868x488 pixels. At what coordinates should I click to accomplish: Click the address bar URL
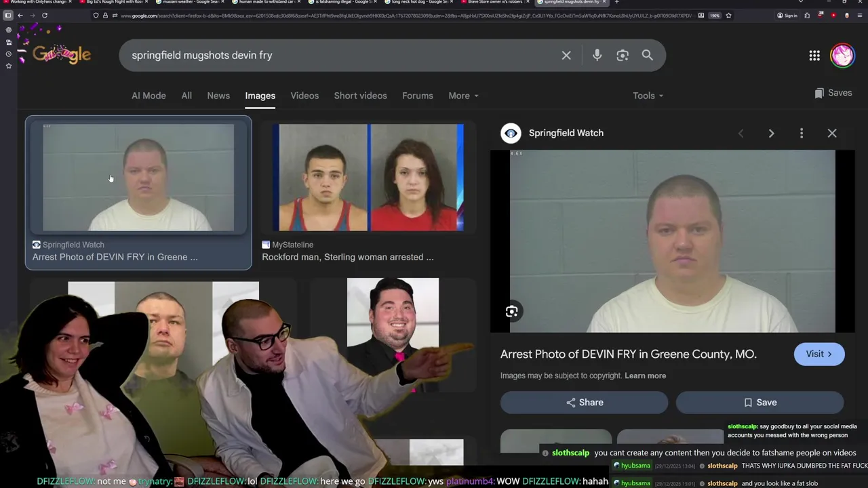click(407, 16)
